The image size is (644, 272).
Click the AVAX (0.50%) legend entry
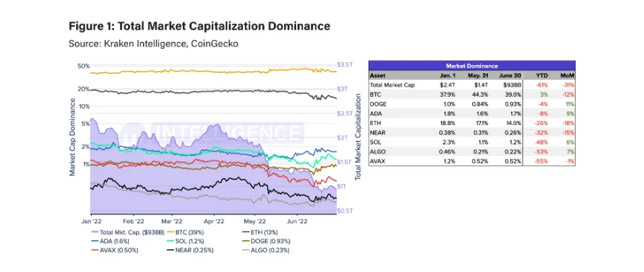113,250
